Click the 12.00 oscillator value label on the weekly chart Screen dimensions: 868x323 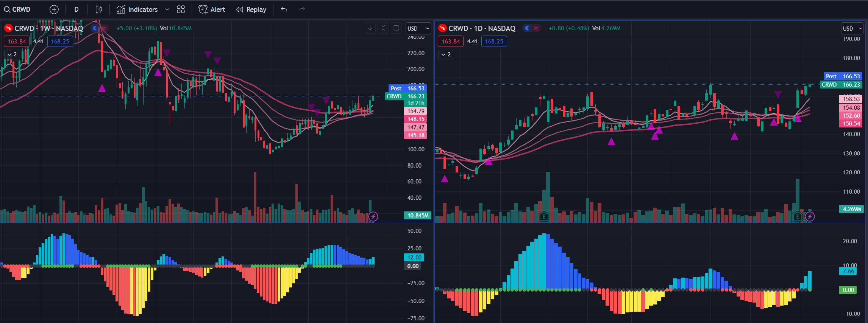point(414,258)
